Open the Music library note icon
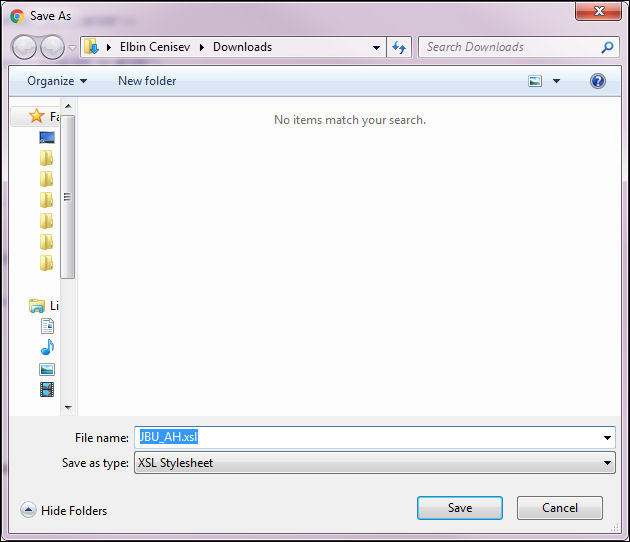630x542 pixels. (47, 347)
